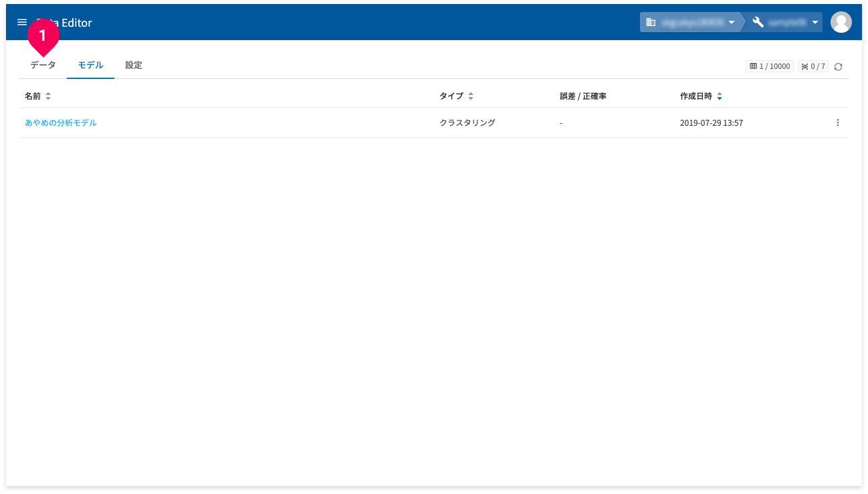The image size is (868, 494).
Task: Open the あやめの分析モデル link
Action: click(x=61, y=122)
